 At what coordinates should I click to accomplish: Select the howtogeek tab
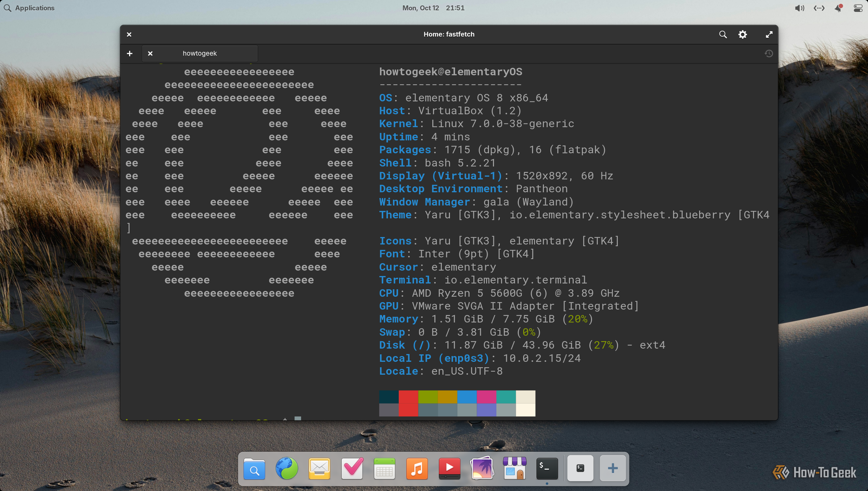pyautogui.click(x=200, y=53)
